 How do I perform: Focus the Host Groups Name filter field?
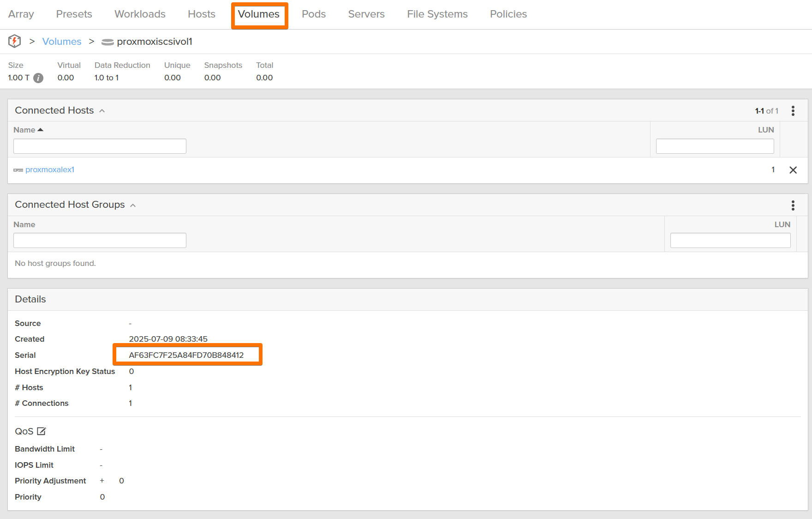[100, 241]
